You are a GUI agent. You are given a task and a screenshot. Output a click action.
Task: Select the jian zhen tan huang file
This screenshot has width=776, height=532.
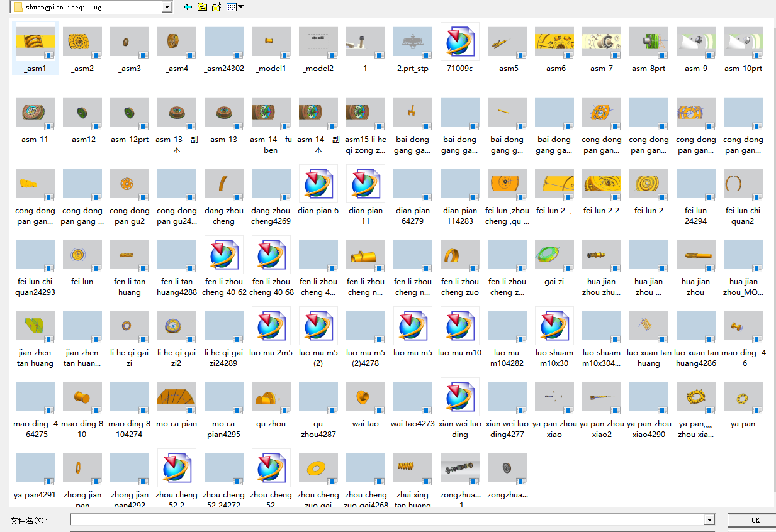tap(35, 338)
